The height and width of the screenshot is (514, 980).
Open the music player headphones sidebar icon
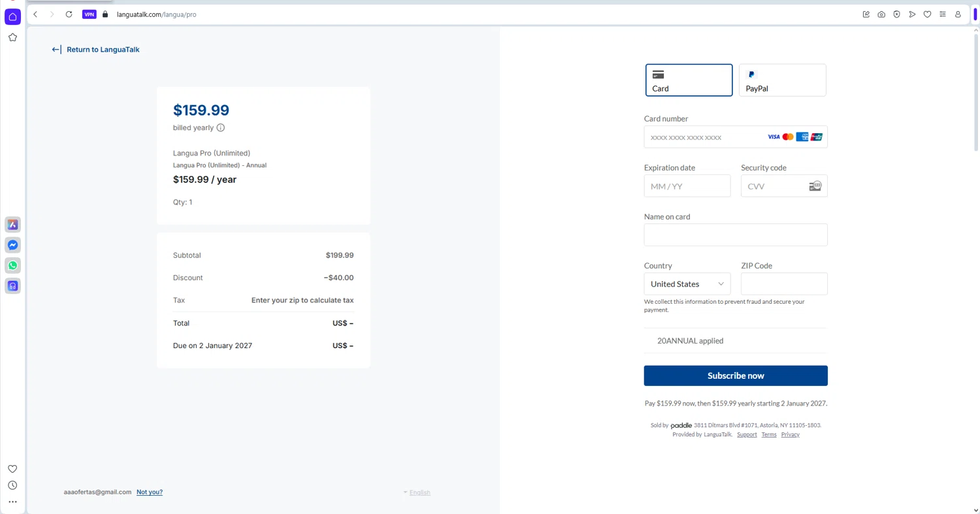[x=12, y=285]
